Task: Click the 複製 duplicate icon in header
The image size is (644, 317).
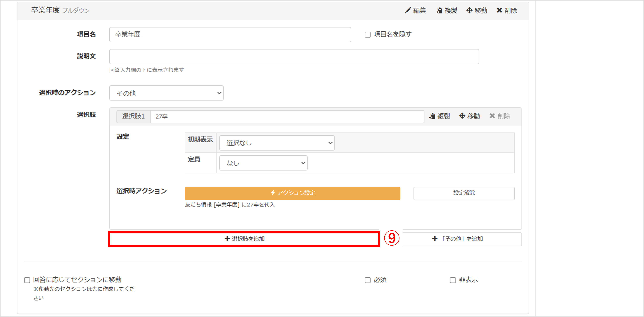Action: pos(439,10)
